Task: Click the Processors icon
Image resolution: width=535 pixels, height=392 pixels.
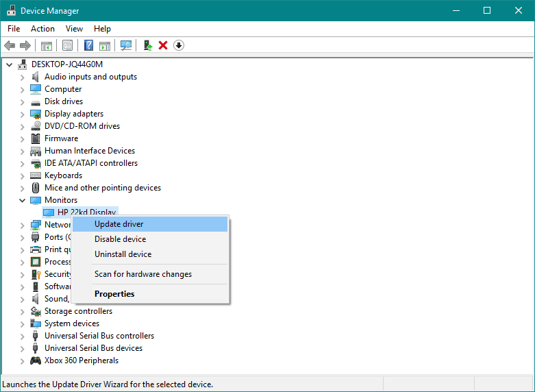Action: point(36,262)
